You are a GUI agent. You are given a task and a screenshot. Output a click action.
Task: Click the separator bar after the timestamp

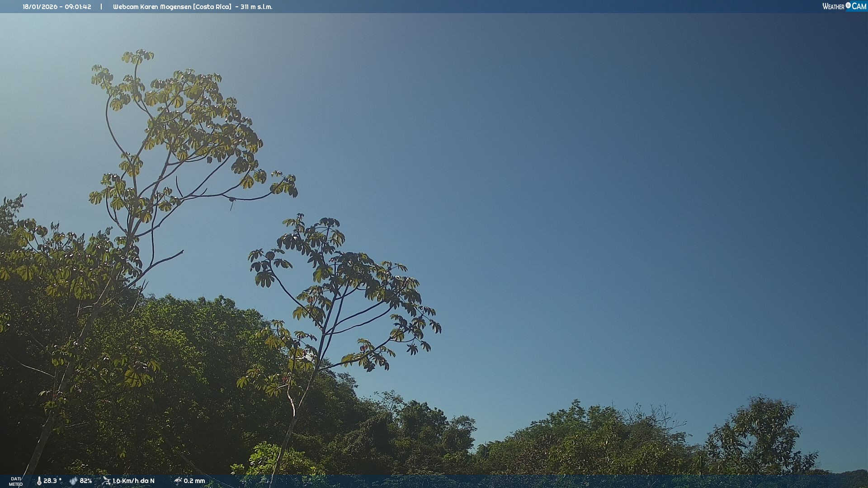101,7
